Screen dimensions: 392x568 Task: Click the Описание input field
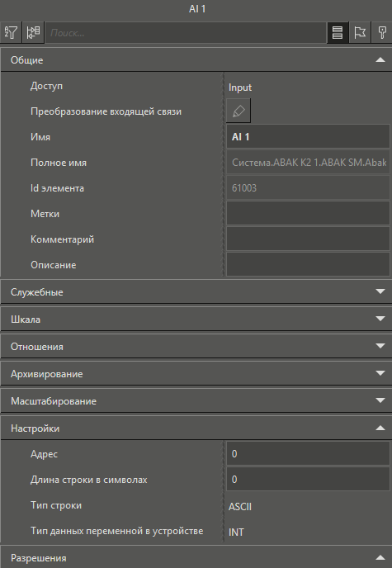[308, 264]
